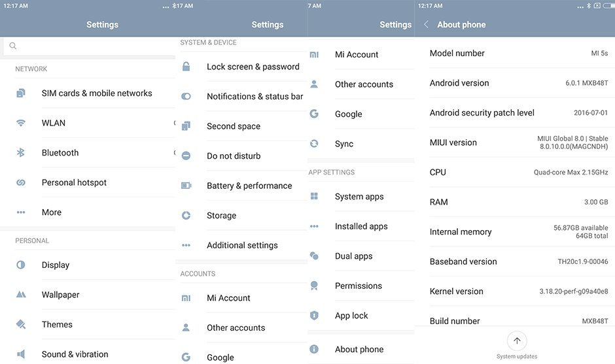This screenshot has height=364, width=615.
Task: Tap the Do not disturb icon
Action: (186, 156)
